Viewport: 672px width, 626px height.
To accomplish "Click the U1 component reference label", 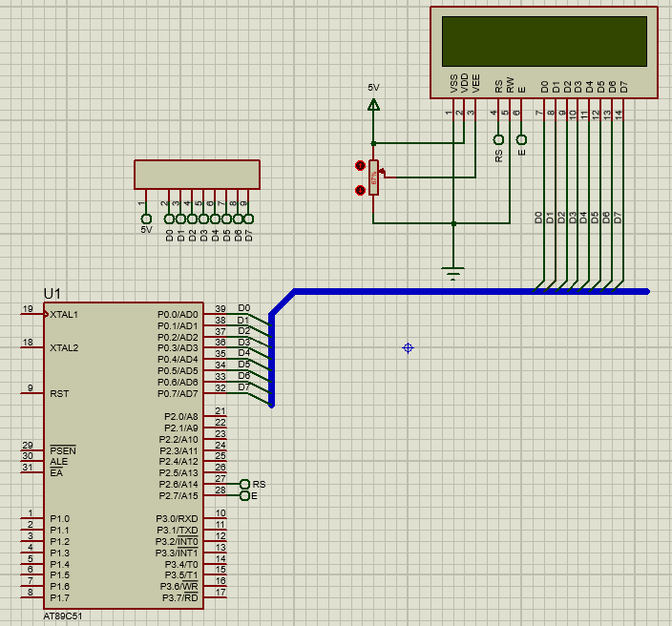I will 52,292.
